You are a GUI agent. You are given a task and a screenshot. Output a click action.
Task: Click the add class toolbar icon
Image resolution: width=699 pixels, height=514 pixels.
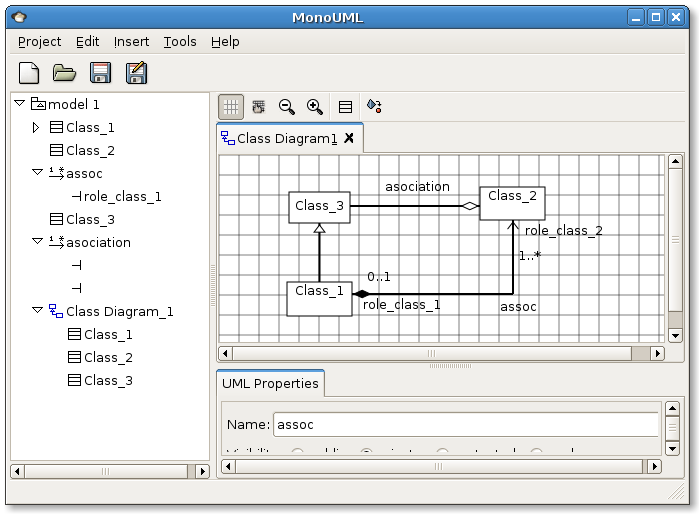[x=345, y=107]
